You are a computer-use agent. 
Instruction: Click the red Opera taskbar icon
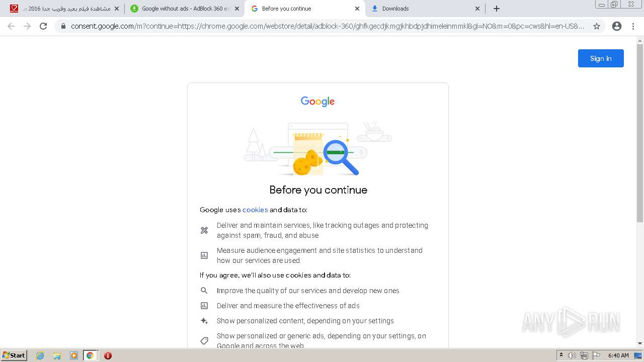(108, 355)
